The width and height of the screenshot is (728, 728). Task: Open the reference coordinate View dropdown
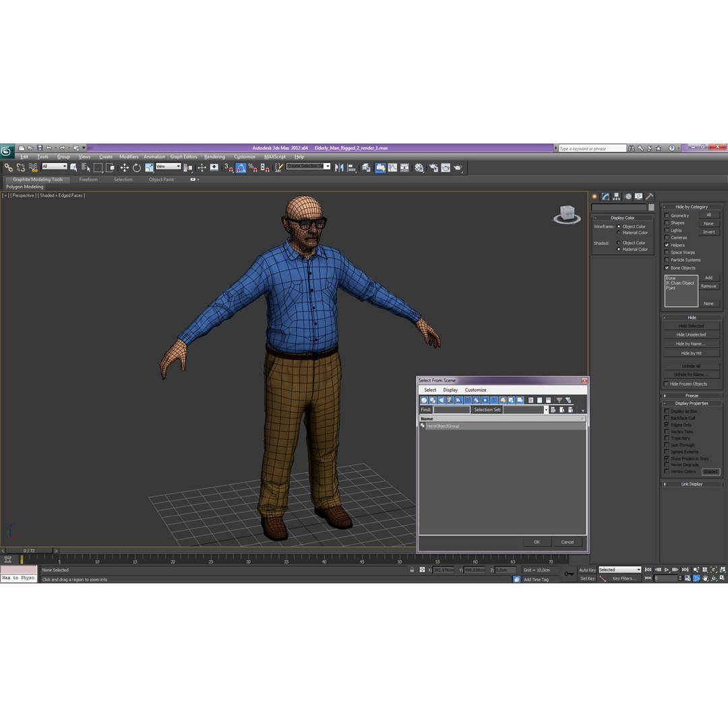tap(169, 166)
